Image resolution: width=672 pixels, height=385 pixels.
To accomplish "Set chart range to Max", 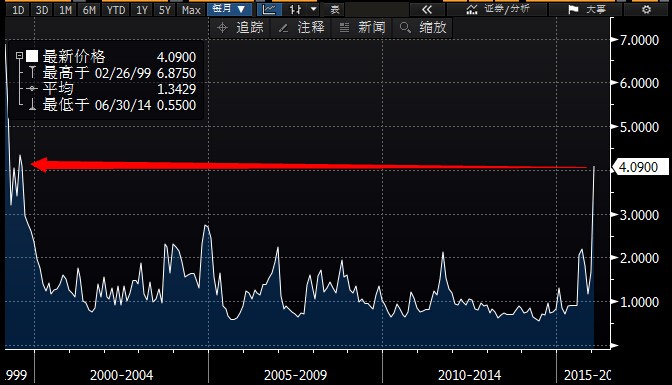I will 191,9.
